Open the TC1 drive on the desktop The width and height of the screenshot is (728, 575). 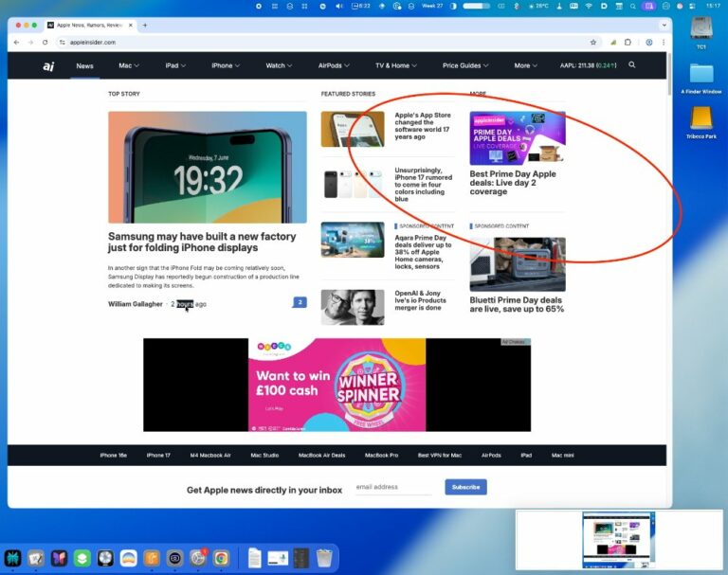(701, 32)
